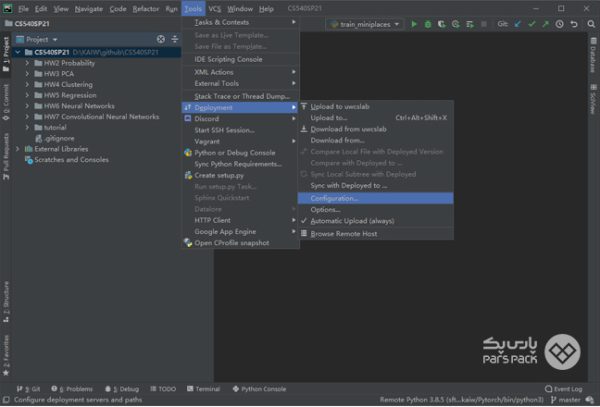This screenshot has height=407, width=600.
Task: Expand the tutorial folder
Action: (x=27, y=127)
